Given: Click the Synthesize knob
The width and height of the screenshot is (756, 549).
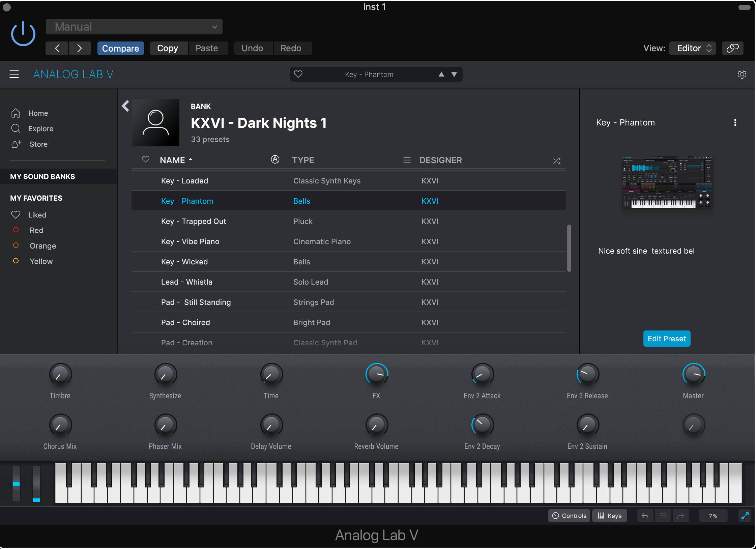Looking at the screenshot, I should pyautogui.click(x=166, y=374).
